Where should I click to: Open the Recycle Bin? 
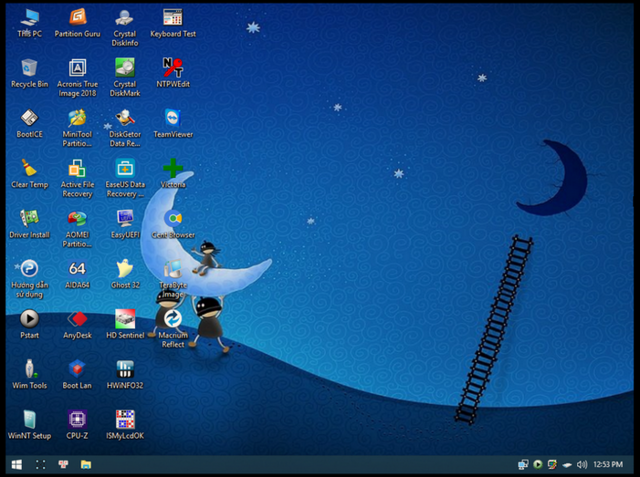pos(29,74)
